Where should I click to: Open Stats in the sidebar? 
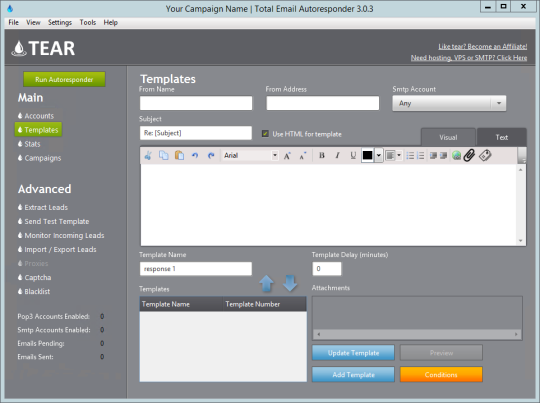click(29, 144)
